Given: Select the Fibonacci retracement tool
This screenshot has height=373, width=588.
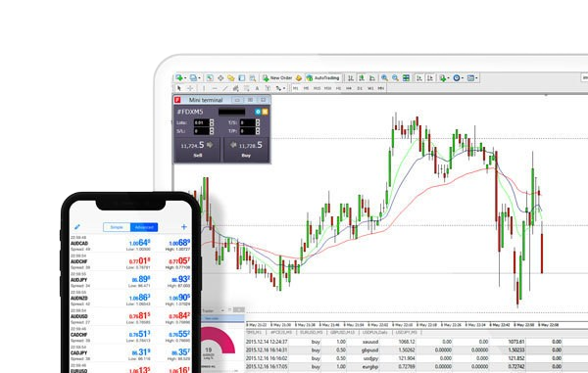Looking at the screenshot, I should [246, 88].
